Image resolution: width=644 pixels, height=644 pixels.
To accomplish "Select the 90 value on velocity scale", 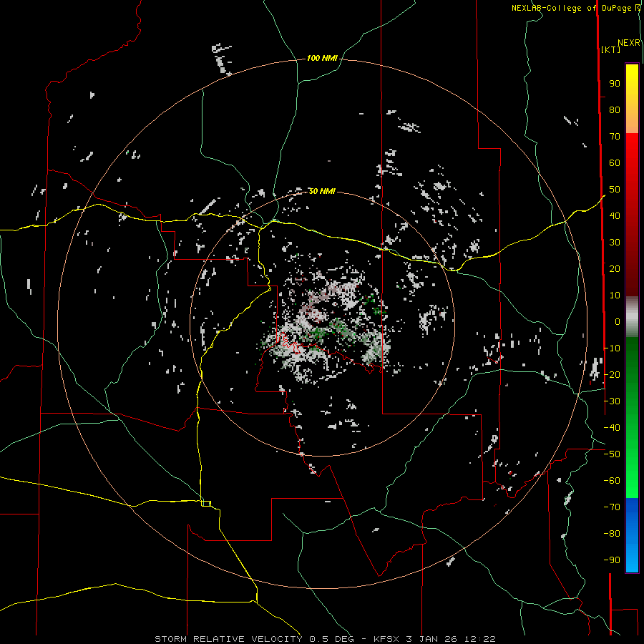I will pos(615,84).
